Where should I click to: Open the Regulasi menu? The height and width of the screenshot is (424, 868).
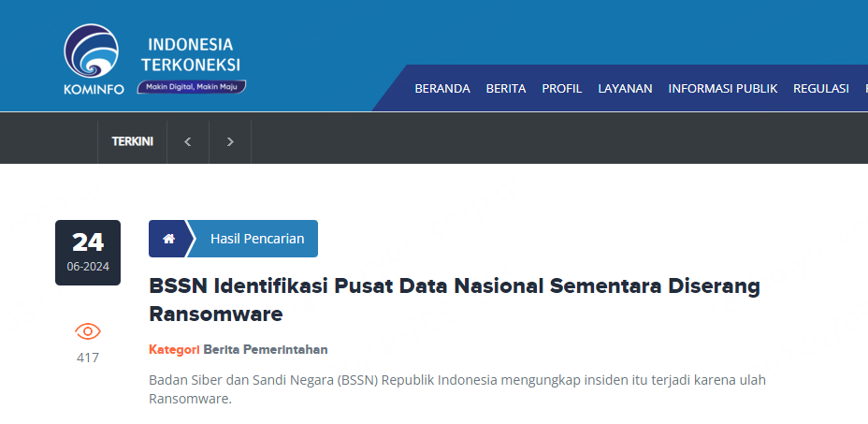point(821,88)
